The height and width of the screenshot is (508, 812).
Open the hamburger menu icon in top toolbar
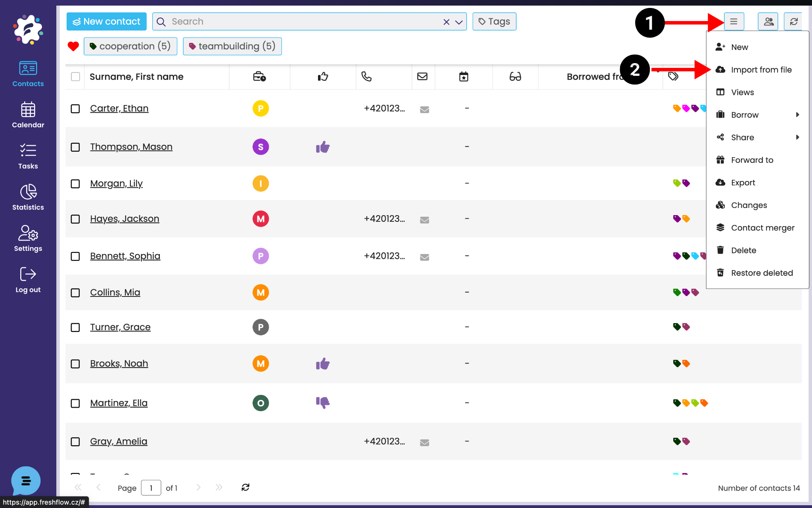pyautogui.click(x=733, y=21)
